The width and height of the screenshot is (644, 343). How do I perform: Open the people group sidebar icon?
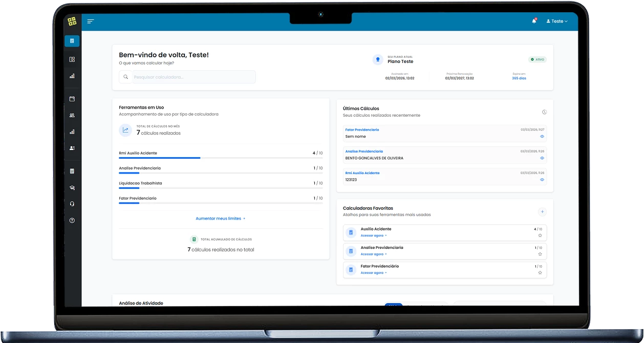tap(72, 115)
